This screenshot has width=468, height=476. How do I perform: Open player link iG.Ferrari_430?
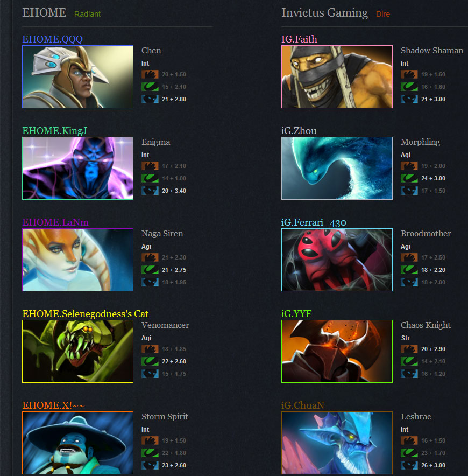pos(314,222)
